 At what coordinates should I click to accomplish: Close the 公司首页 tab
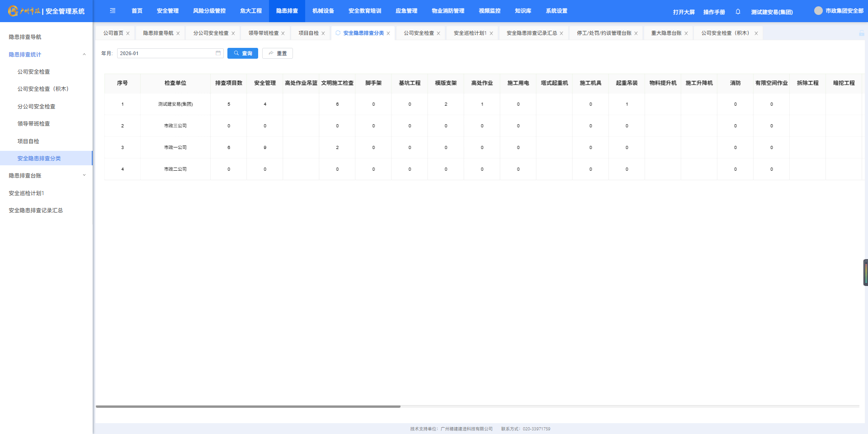128,33
